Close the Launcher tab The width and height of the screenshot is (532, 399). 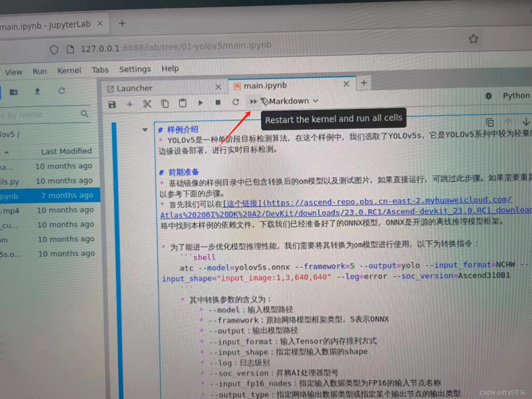pos(218,87)
